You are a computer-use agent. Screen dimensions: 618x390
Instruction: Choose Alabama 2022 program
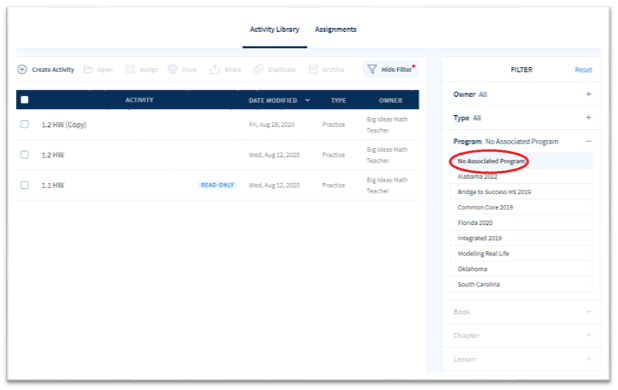pyautogui.click(x=521, y=176)
